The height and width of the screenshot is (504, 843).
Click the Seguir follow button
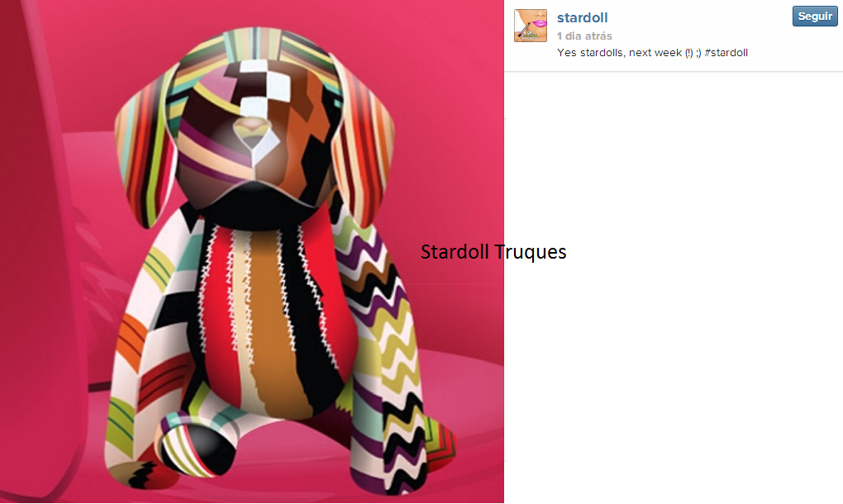[815, 17]
